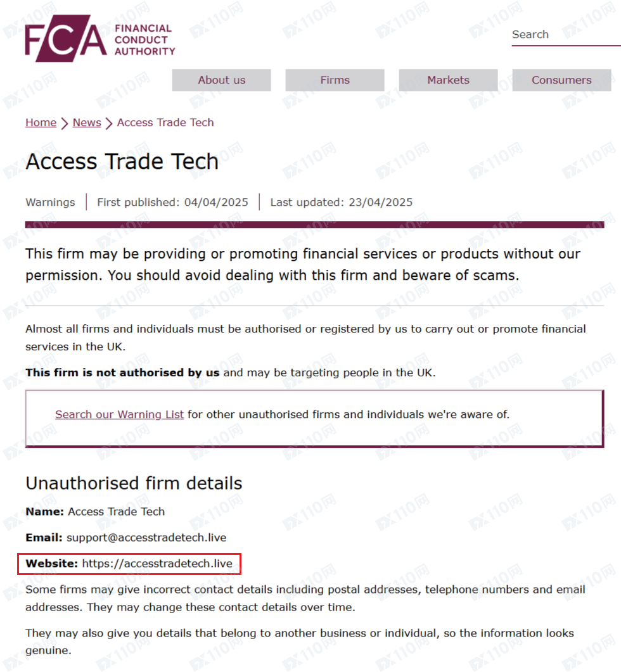Open the Search our Warning List link
Viewport: 621px width, 672px height.
(x=119, y=414)
